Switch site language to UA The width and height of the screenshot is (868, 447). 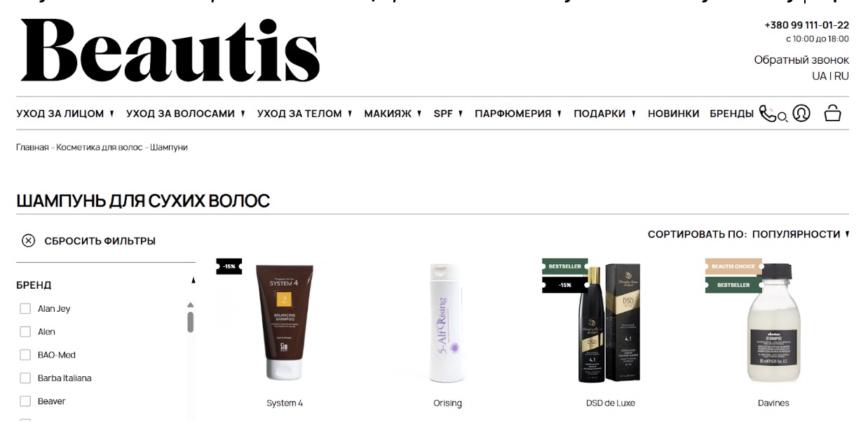(819, 76)
